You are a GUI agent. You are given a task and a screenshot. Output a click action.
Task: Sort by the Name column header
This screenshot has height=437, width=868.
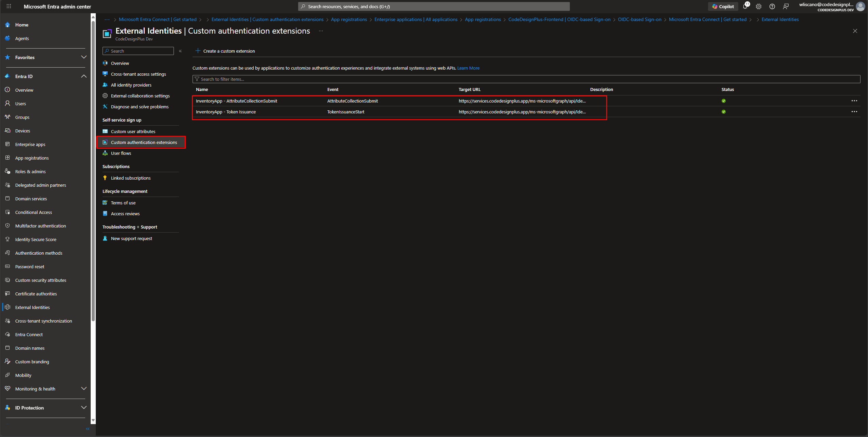(202, 89)
